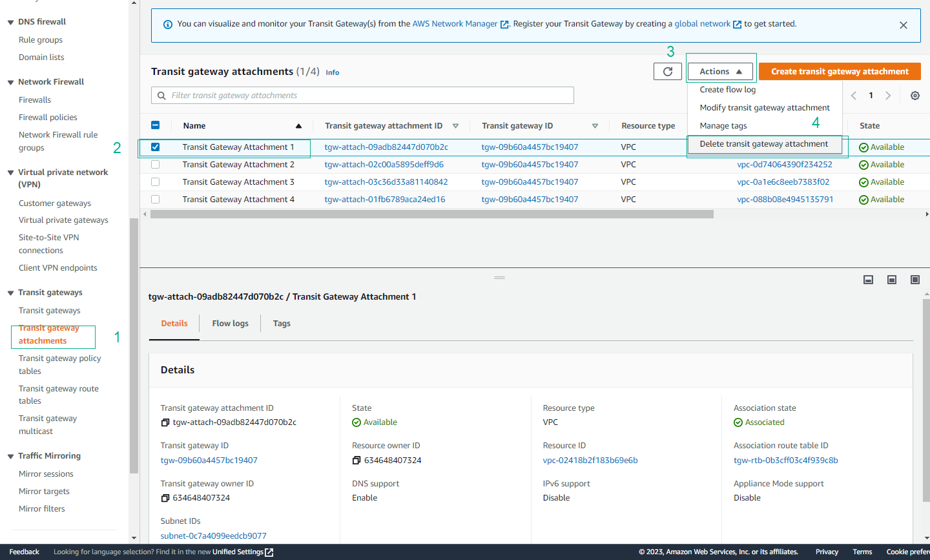Open Mirror sessions in sidebar
The width and height of the screenshot is (930, 560).
pyautogui.click(x=46, y=474)
